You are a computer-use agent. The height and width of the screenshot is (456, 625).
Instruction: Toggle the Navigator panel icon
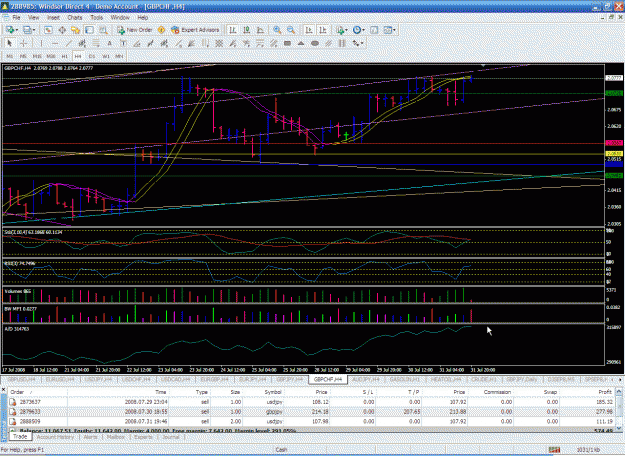click(76, 30)
